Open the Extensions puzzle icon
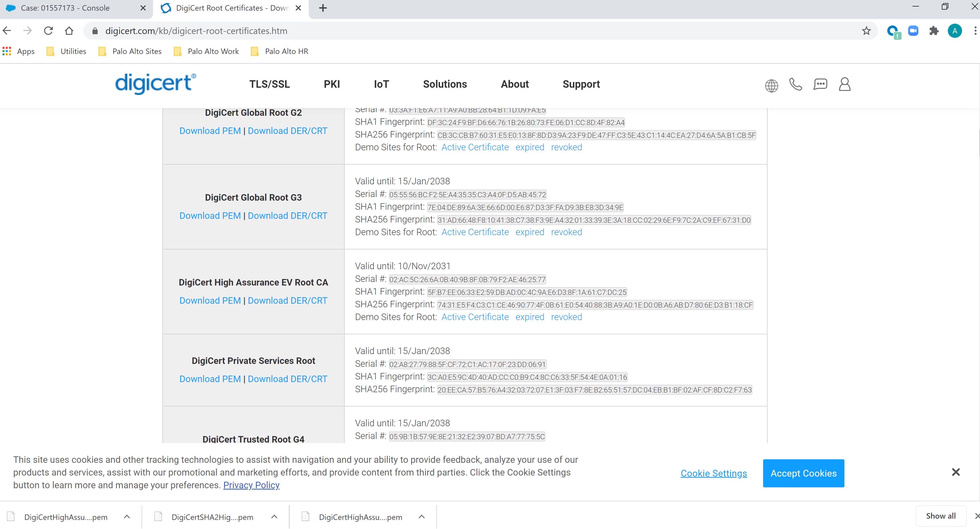 point(934,31)
